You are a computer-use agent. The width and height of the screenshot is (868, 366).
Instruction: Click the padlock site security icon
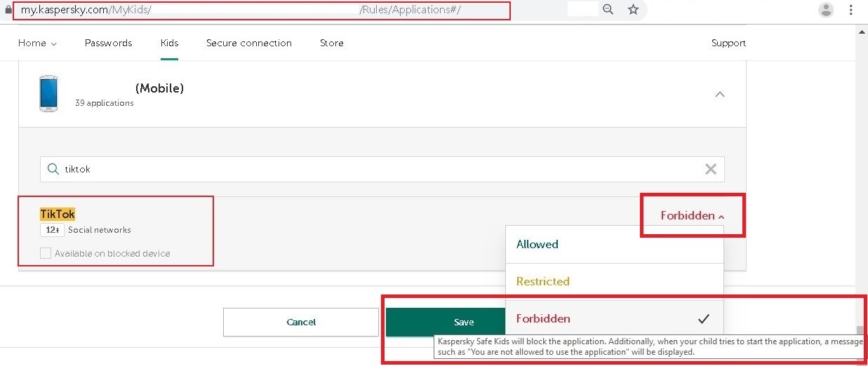(8, 11)
